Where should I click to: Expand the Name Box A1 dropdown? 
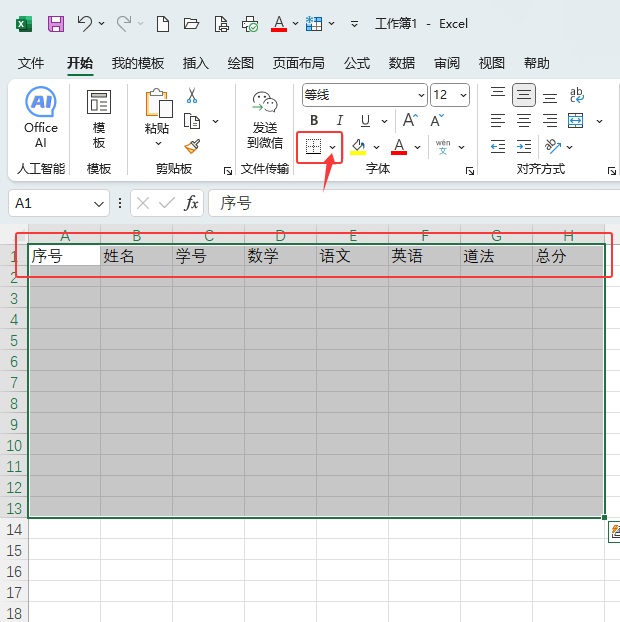pos(98,204)
